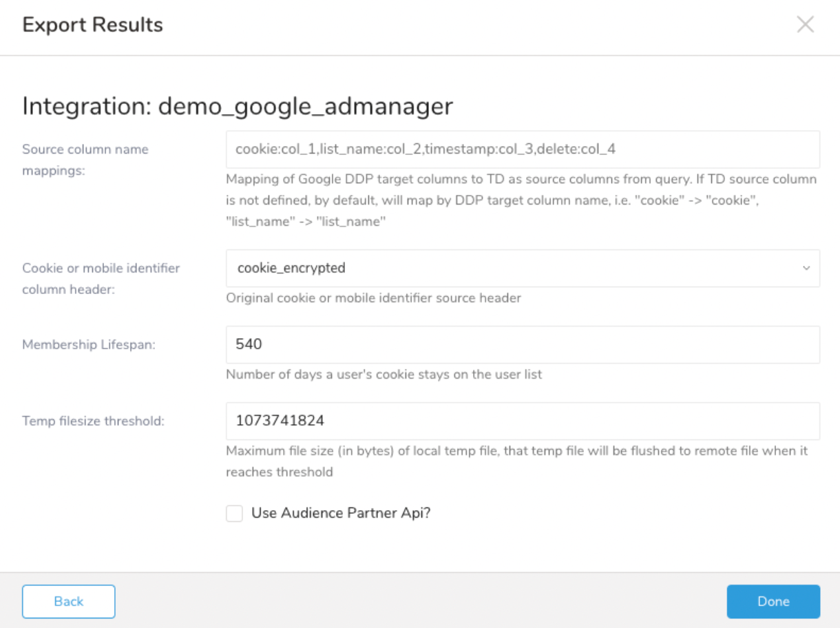The height and width of the screenshot is (628, 840).
Task: Click the "Integration: demo_google_admanager" heading
Action: tap(238, 106)
